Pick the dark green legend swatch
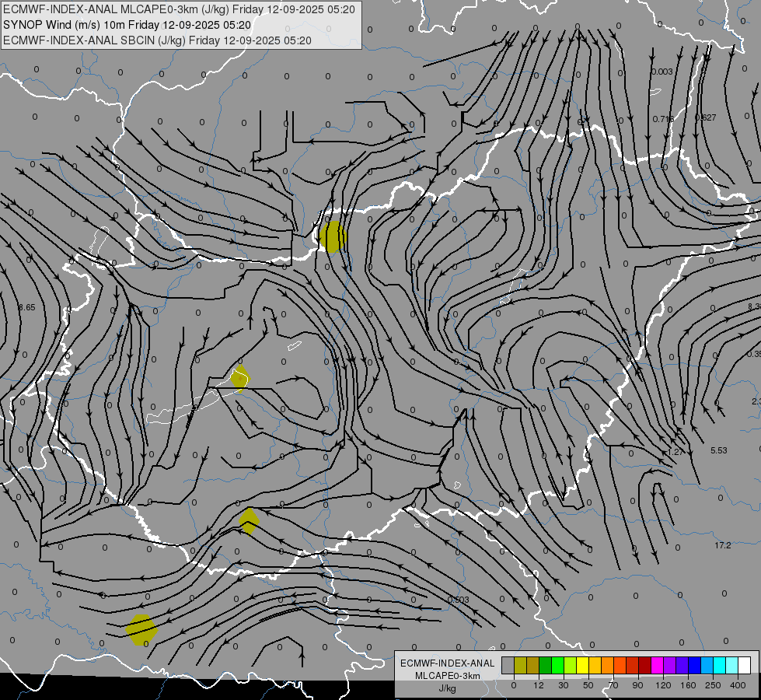The width and height of the screenshot is (761, 700). click(x=546, y=665)
